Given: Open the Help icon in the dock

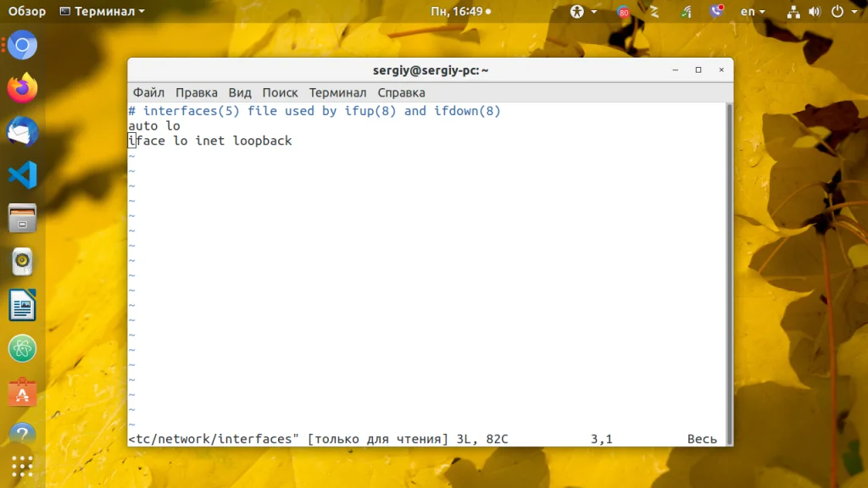Looking at the screenshot, I should [x=22, y=434].
